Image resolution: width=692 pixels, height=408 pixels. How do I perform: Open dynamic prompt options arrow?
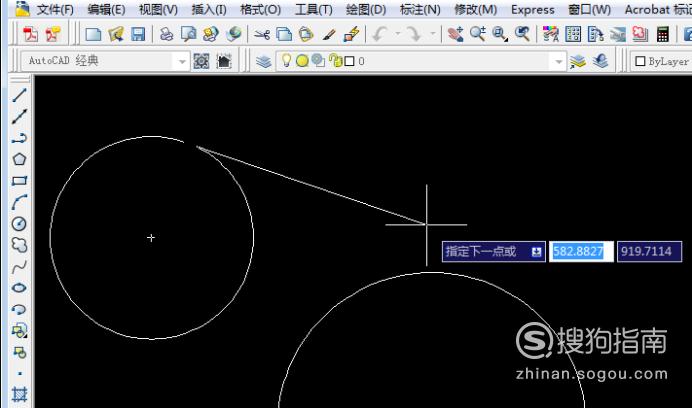click(536, 252)
